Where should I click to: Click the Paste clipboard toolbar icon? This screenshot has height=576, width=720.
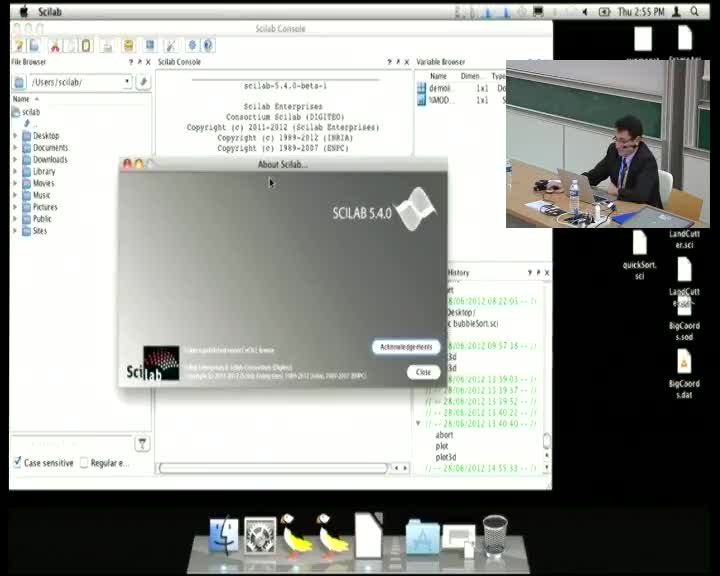[86, 45]
